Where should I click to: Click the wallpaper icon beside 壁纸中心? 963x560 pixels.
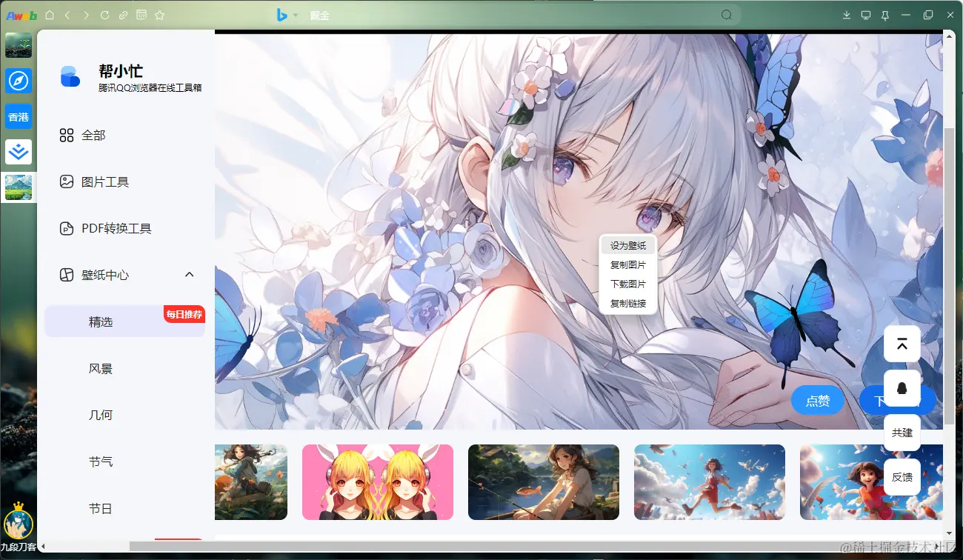point(67,276)
